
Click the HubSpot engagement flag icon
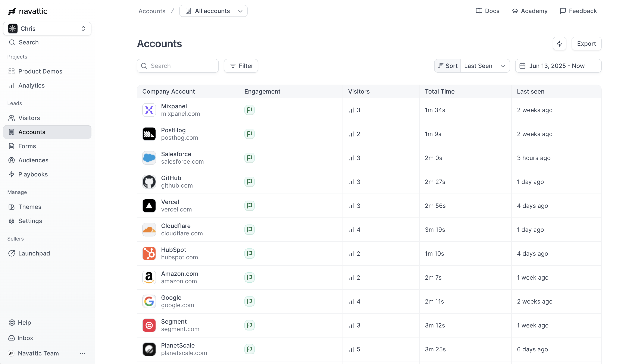pos(249,254)
